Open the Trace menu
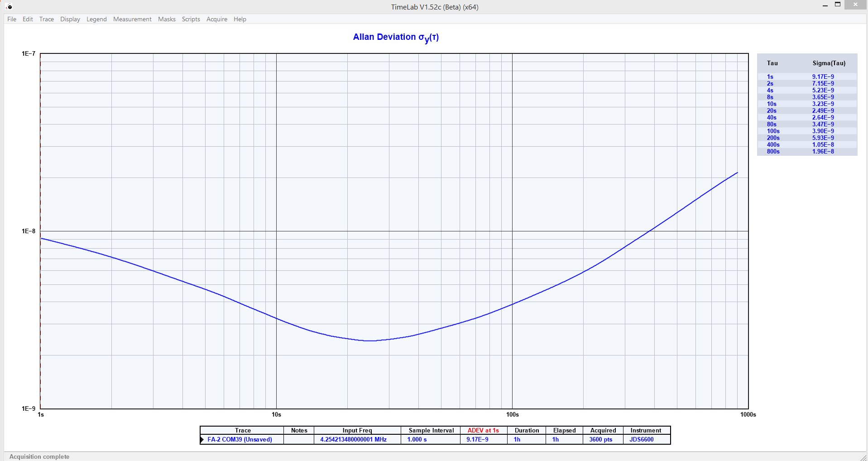868x461 pixels. 47,19
